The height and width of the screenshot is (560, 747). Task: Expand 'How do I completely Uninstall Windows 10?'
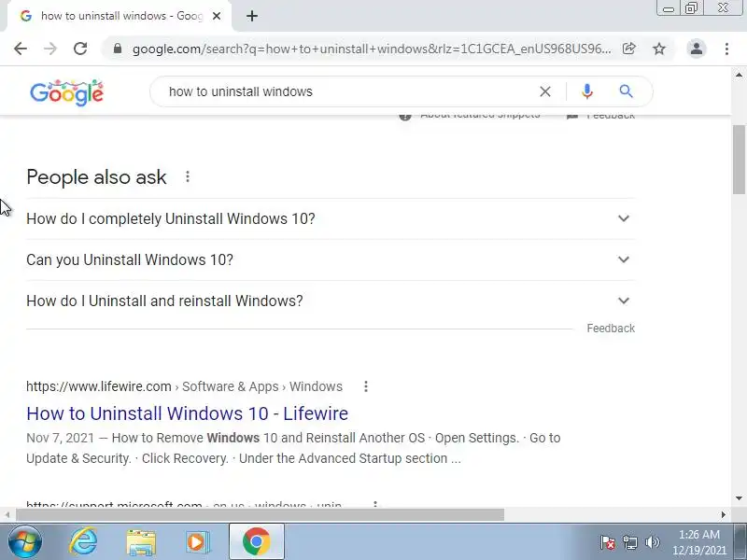pyautogui.click(x=331, y=218)
